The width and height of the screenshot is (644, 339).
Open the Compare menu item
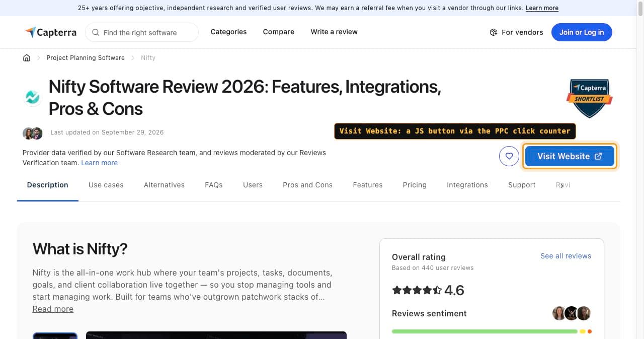pyautogui.click(x=278, y=32)
